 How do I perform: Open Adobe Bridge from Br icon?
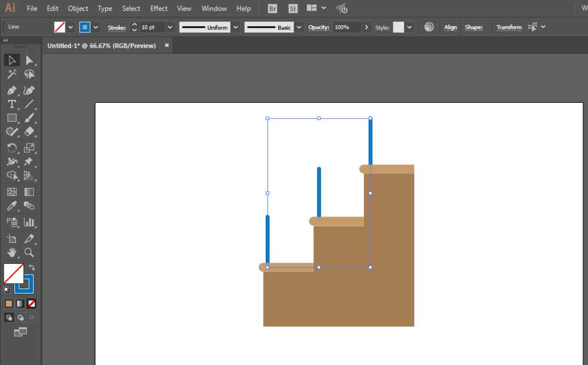[273, 9]
